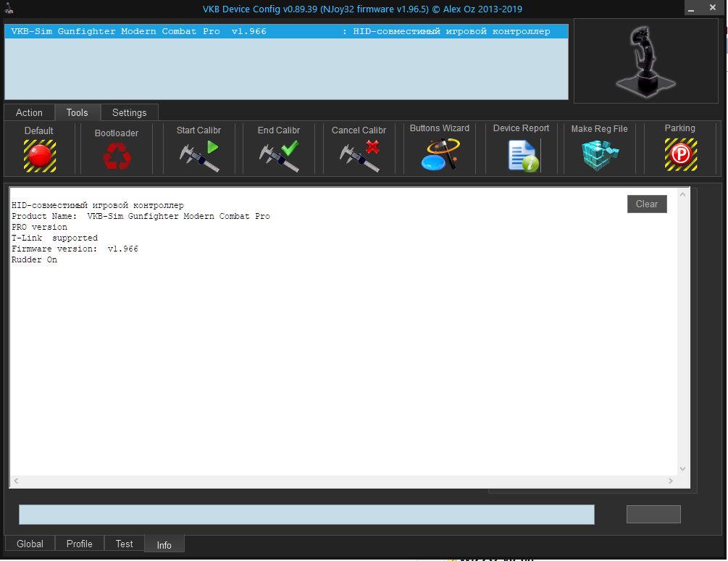Go to the Test bottom tab
Viewport: 728px width, 561px height.
click(x=124, y=544)
